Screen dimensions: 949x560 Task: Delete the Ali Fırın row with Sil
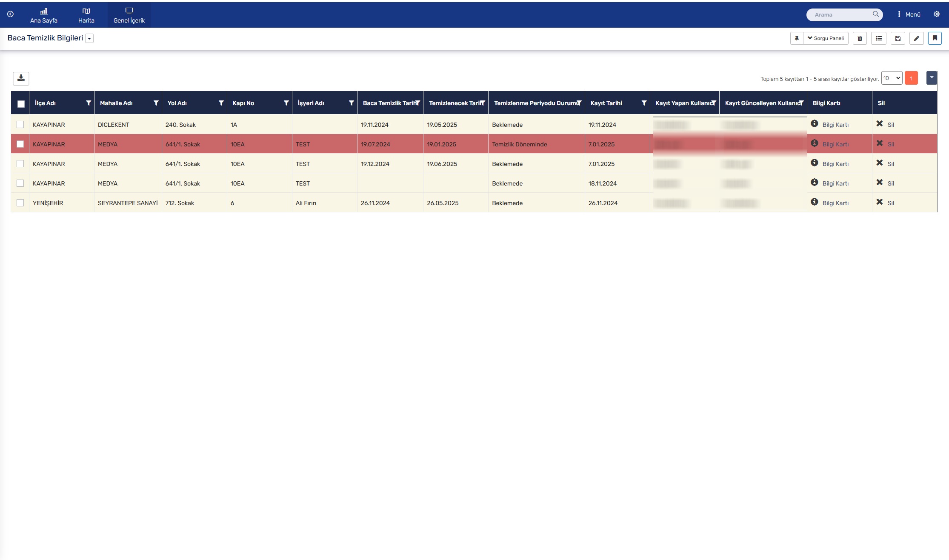(x=885, y=203)
